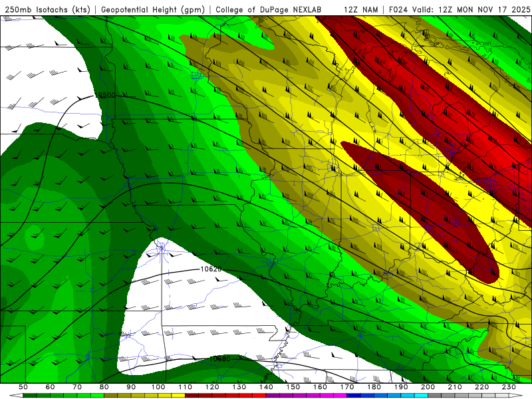Click the 10620 height contour label
The width and height of the screenshot is (532, 399).
[x=211, y=269]
